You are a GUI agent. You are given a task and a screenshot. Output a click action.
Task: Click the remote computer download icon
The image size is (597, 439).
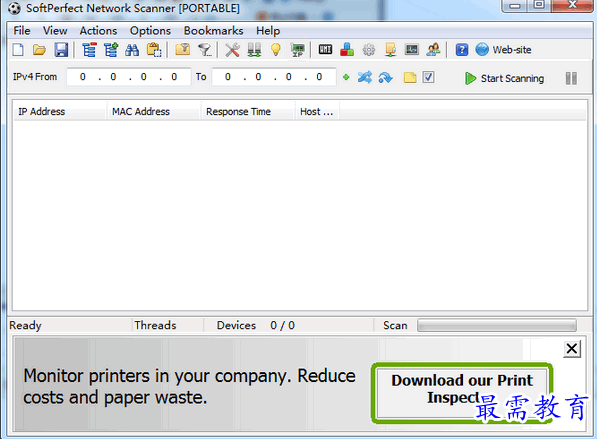coord(390,50)
